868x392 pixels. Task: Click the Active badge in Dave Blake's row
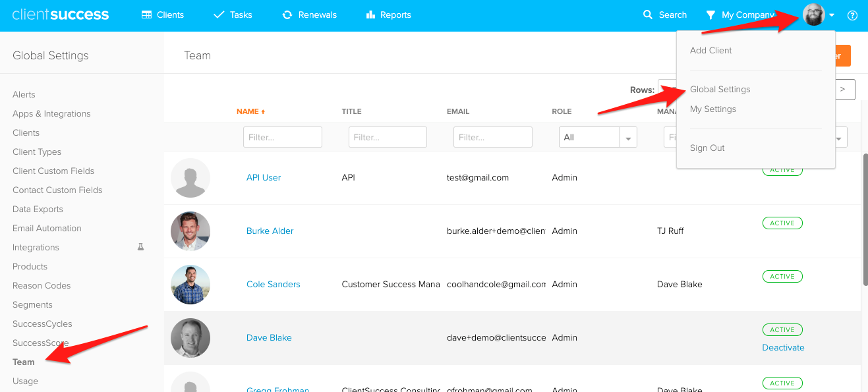click(x=782, y=329)
